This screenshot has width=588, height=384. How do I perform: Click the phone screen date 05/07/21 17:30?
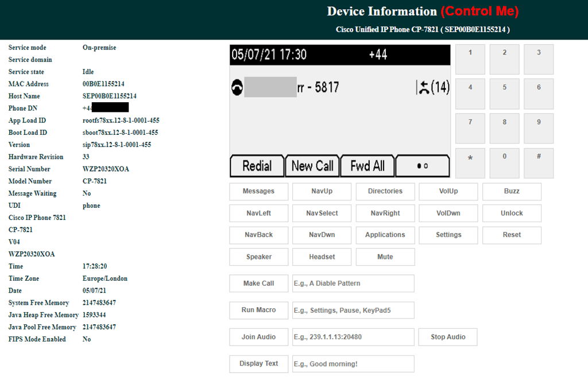coord(269,55)
